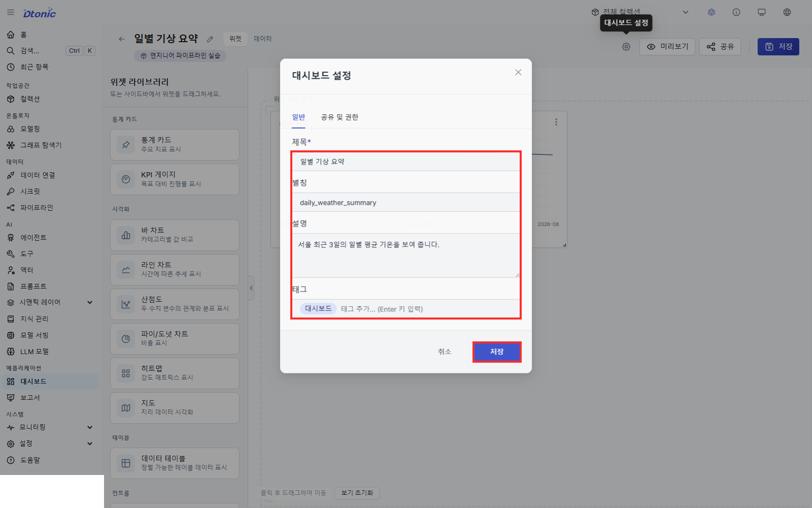Open LLM Models (LLM 모델)
812x508 pixels.
click(51, 352)
